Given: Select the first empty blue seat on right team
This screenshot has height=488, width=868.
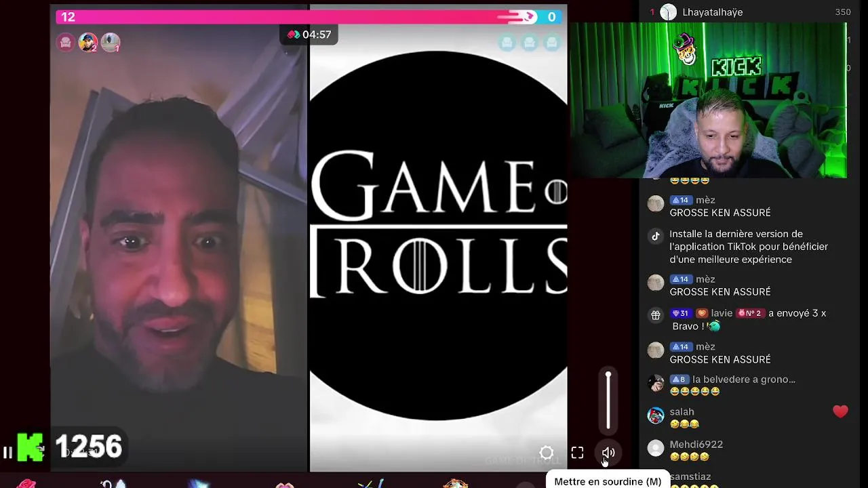Looking at the screenshot, I should [x=507, y=43].
